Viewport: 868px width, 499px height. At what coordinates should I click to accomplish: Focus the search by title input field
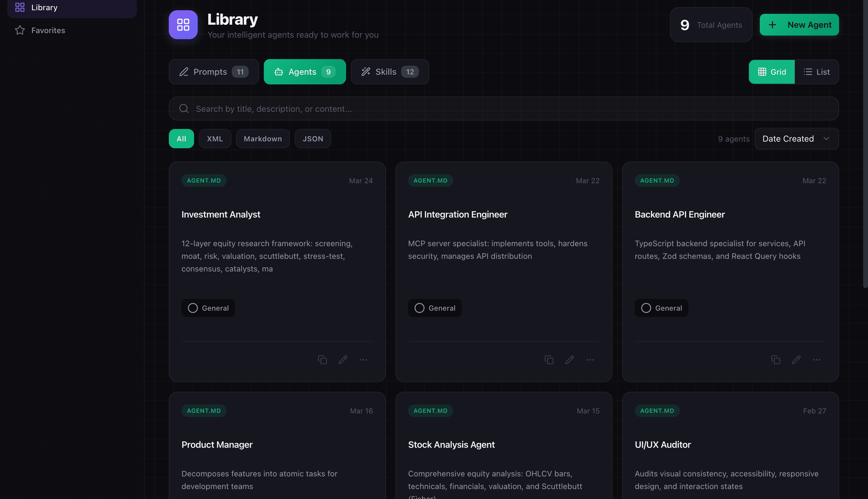tap(504, 109)
